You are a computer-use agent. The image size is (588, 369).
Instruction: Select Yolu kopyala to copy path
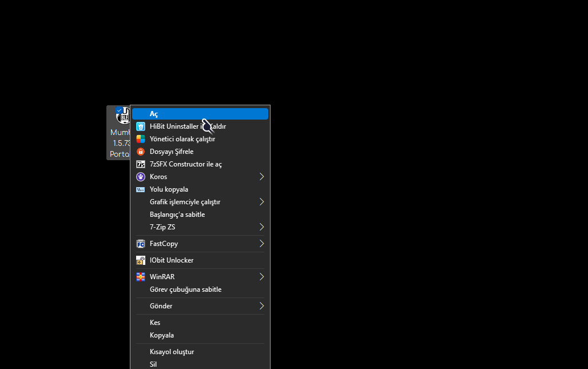coord(200,189)
